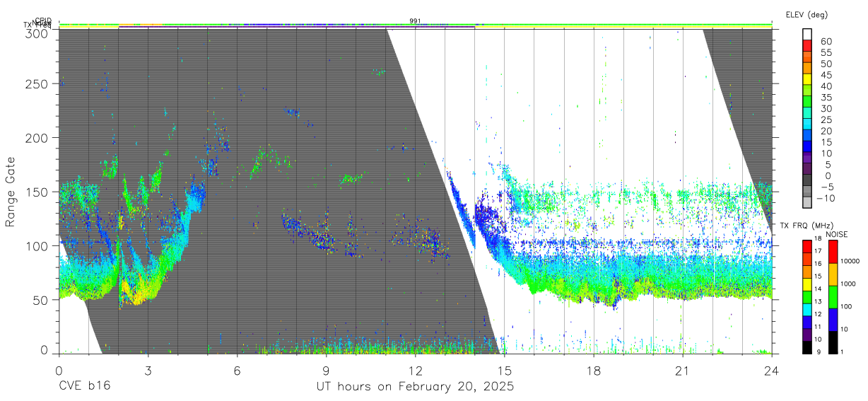Click the '991' CPID value above the plot
This screenshot has width=868, height=401.
415,21
